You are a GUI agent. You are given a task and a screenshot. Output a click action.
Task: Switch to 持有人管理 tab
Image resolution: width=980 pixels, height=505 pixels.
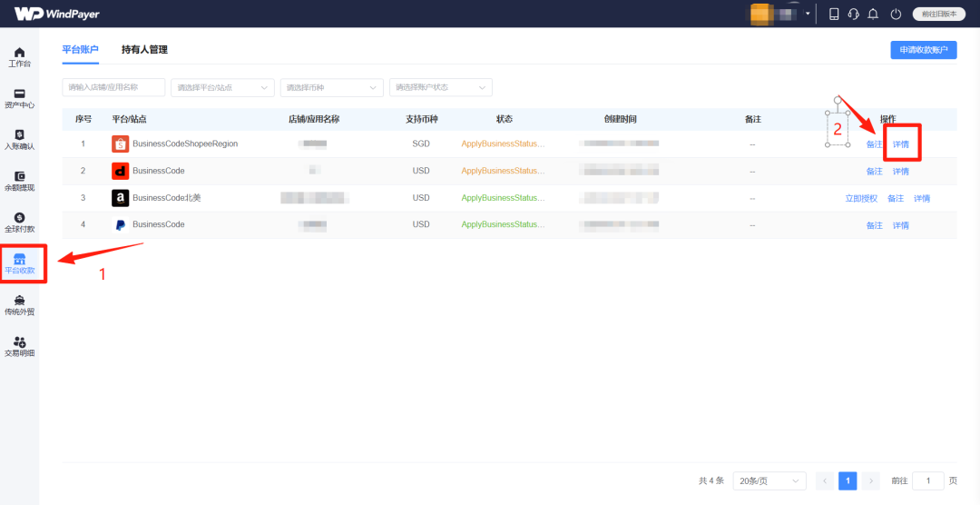pos(144,49)
